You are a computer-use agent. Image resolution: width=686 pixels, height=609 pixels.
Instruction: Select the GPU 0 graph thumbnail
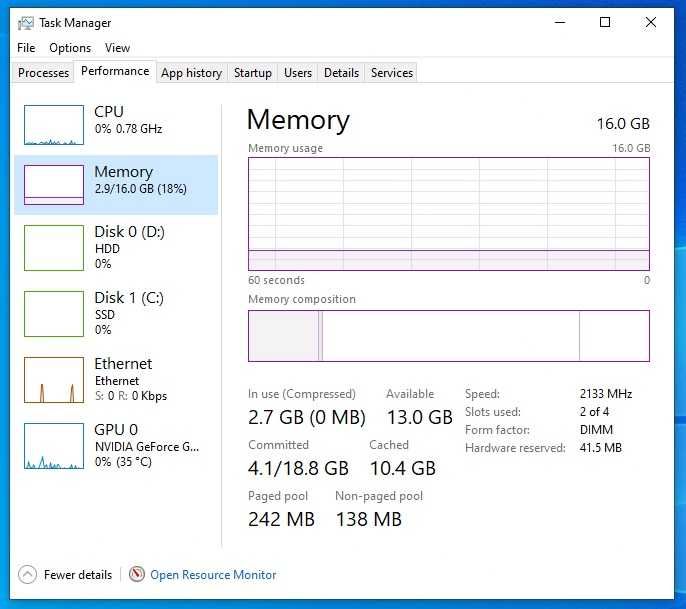point(54,446)
